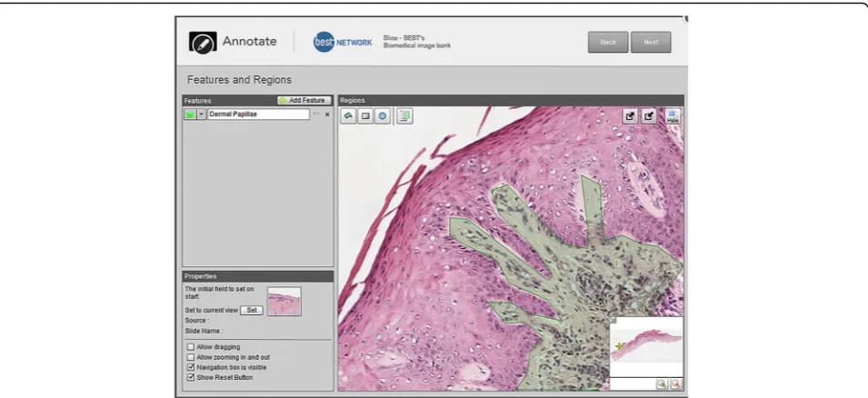Click the Features and Regions heading
Viewport: 868px width, 398px height.
(x=239, y=80)
